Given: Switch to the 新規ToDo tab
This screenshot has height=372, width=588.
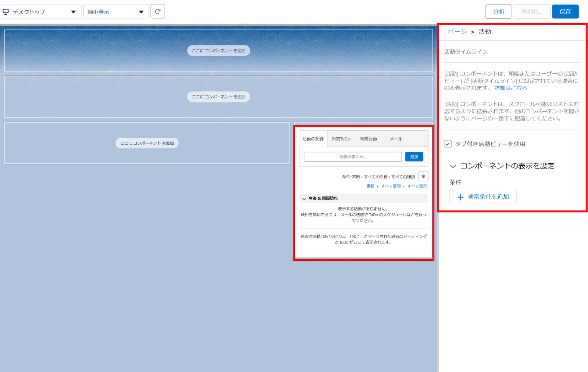Looking at the screenshot, I should [x=341, y=138].
